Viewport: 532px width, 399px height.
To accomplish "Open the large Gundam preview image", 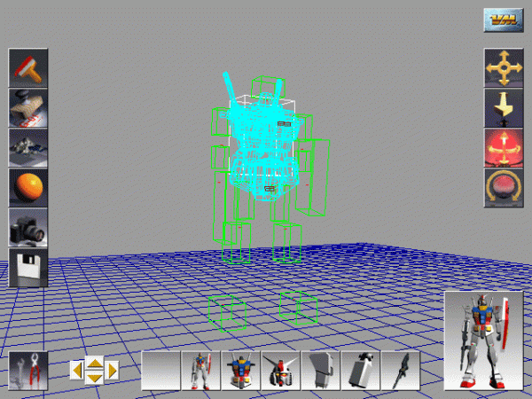I will 484,340.
